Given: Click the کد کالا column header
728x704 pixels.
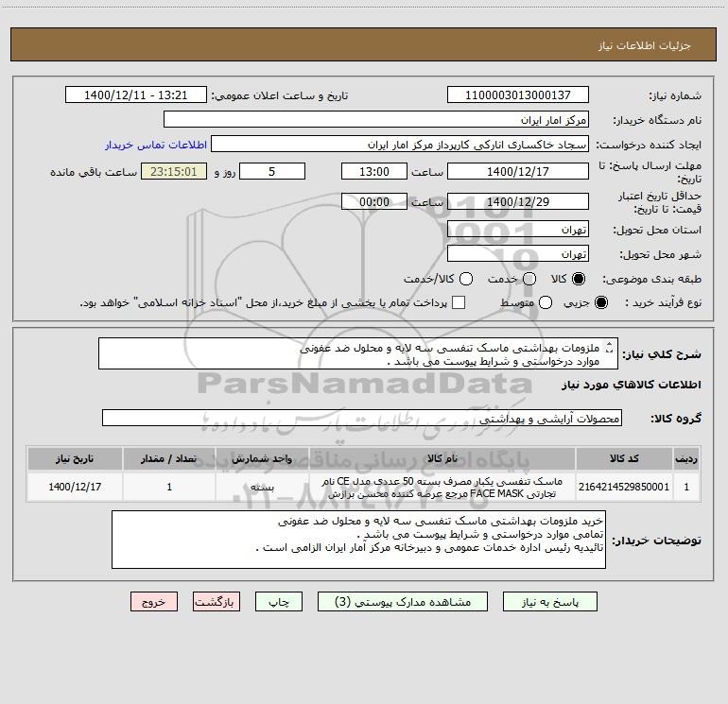Looking at the screenshot, I should point(624,458).
